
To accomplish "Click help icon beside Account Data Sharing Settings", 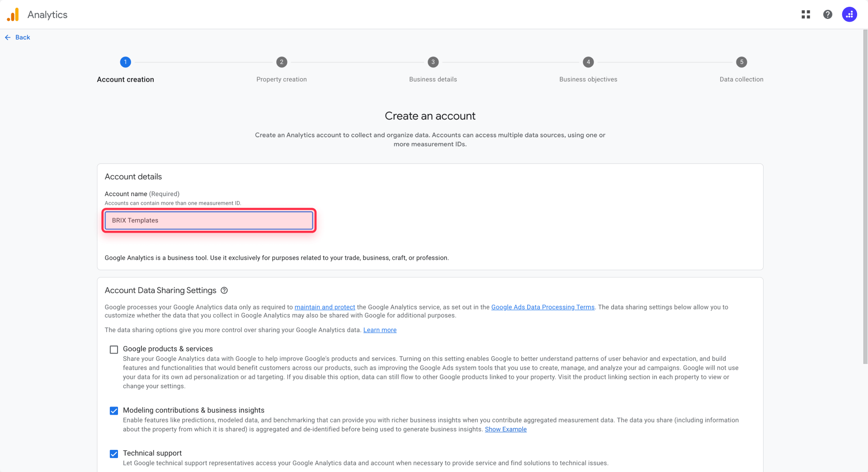I will (224, 290).
